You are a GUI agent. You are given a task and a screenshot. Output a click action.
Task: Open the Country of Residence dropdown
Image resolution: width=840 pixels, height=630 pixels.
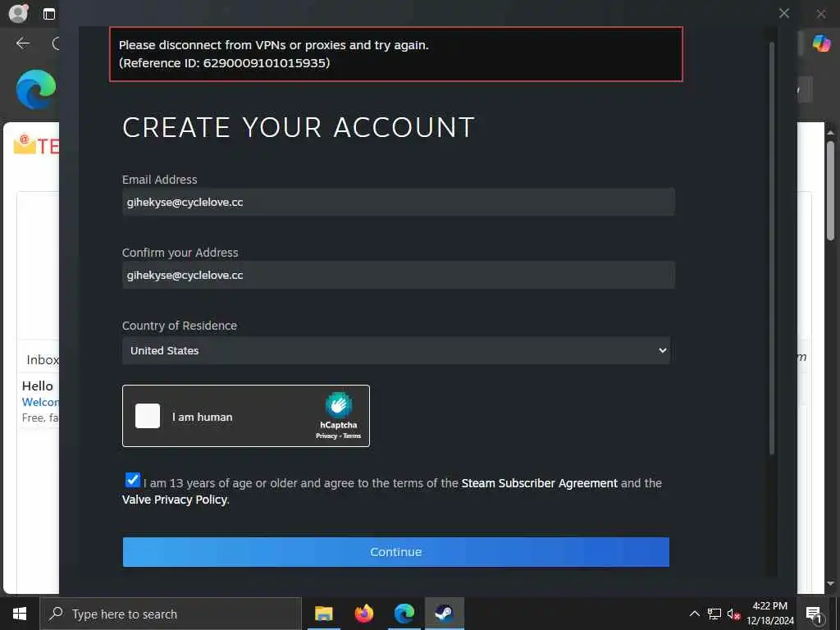[x=396, y=350]
